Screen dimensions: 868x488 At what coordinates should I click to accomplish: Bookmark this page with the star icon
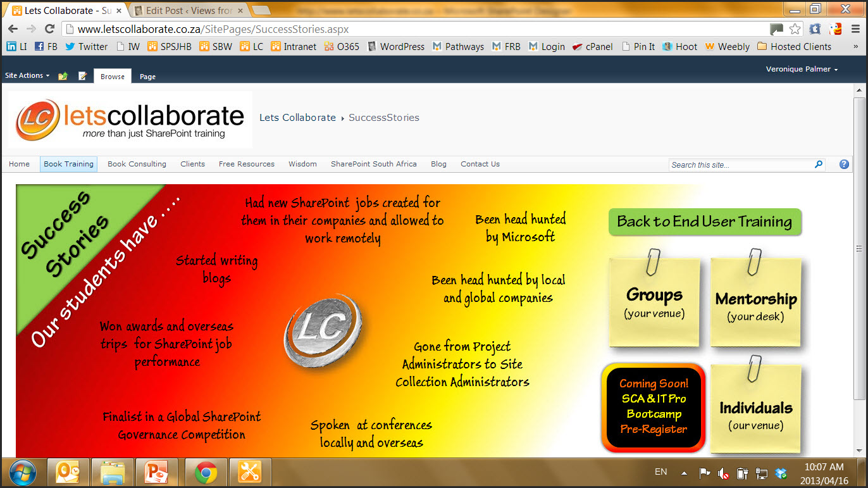(795, 29)
